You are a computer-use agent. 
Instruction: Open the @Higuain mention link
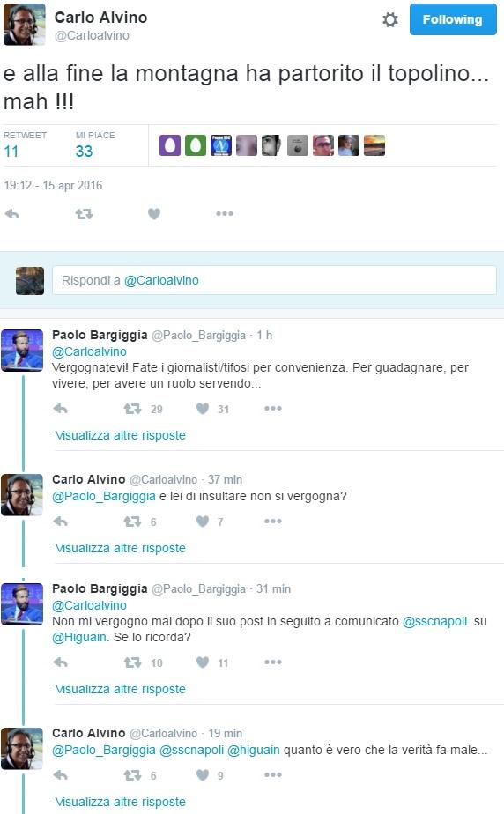79,637
